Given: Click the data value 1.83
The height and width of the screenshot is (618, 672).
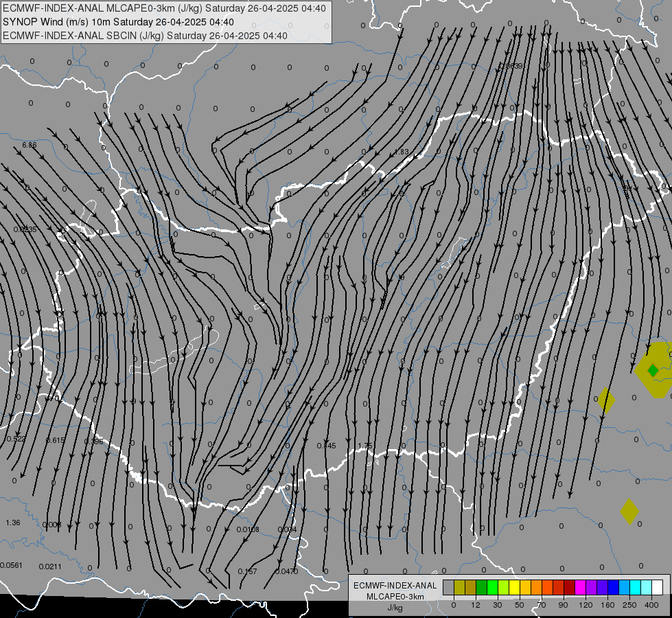Looking at the screenshot, I should click(402, 152).
